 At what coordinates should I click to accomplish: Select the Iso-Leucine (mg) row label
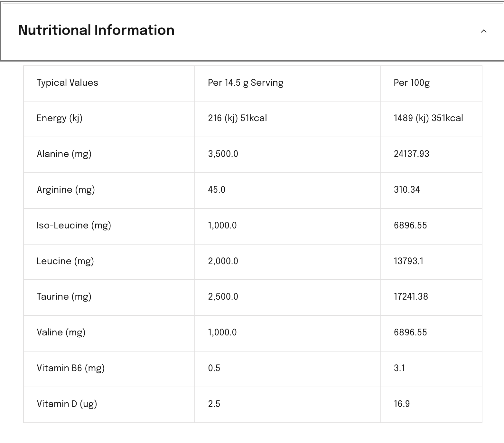(x=74, y=226)
